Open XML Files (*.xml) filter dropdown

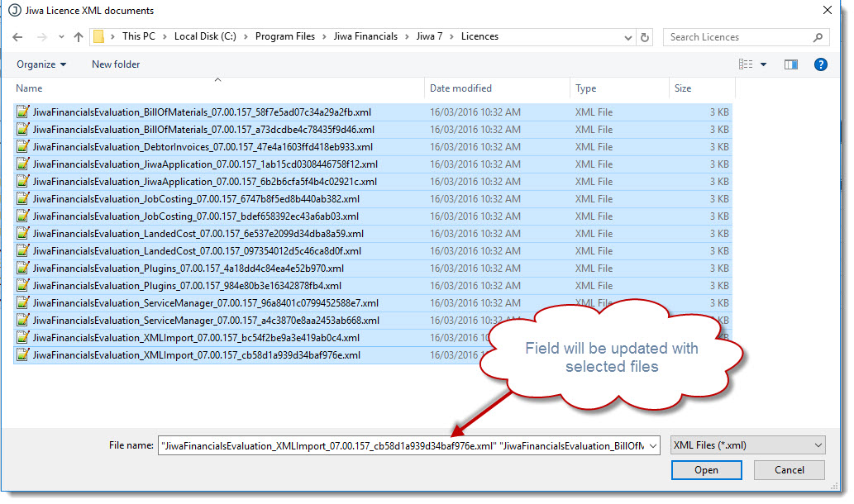click(x=748, y=445)
